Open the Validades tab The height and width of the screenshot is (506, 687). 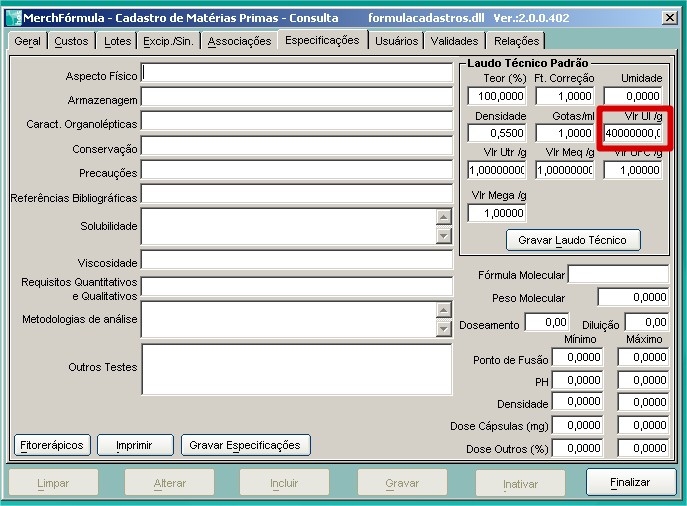[x=454, y=41]
